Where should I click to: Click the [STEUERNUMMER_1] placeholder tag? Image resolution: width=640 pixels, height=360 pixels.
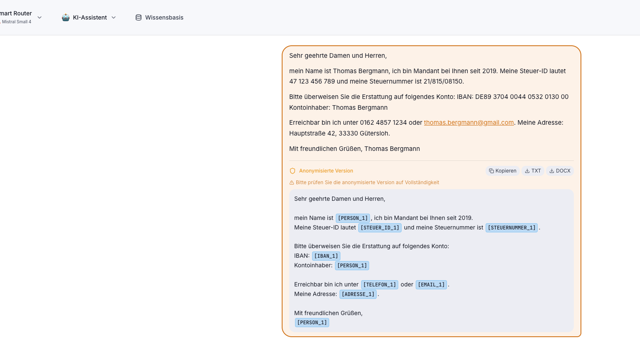[511, 227]
